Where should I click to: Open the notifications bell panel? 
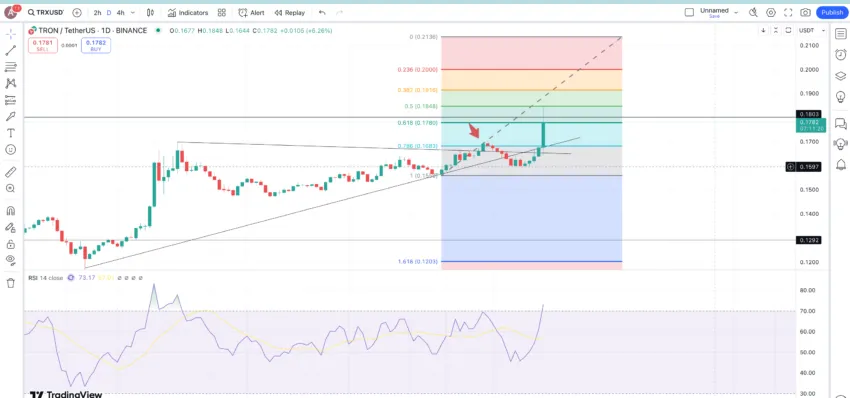coord(840,164)
